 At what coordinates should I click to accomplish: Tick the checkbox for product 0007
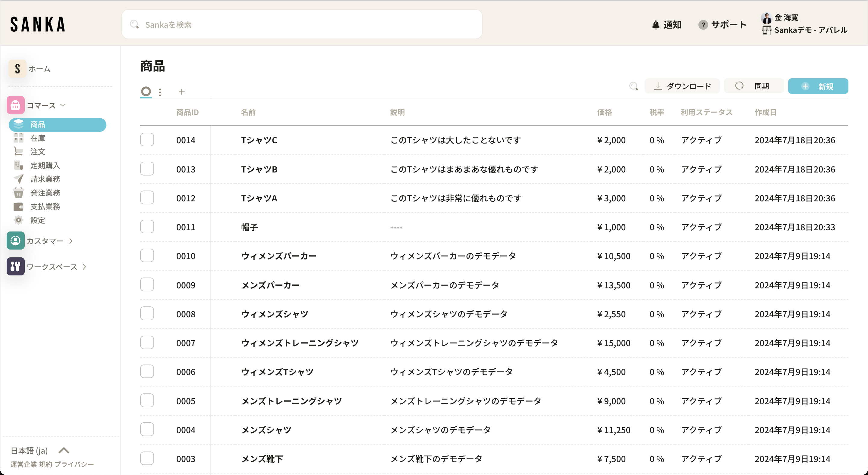point(147,342)
